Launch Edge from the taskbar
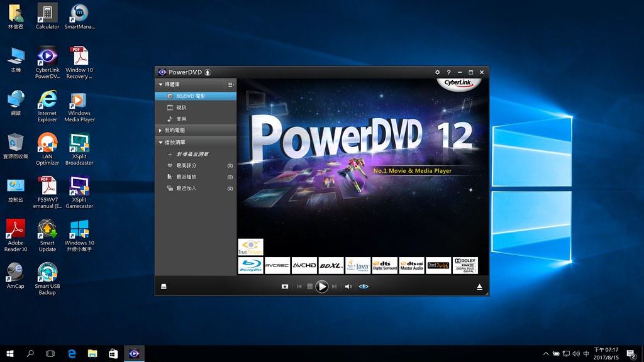 (72, 354)
